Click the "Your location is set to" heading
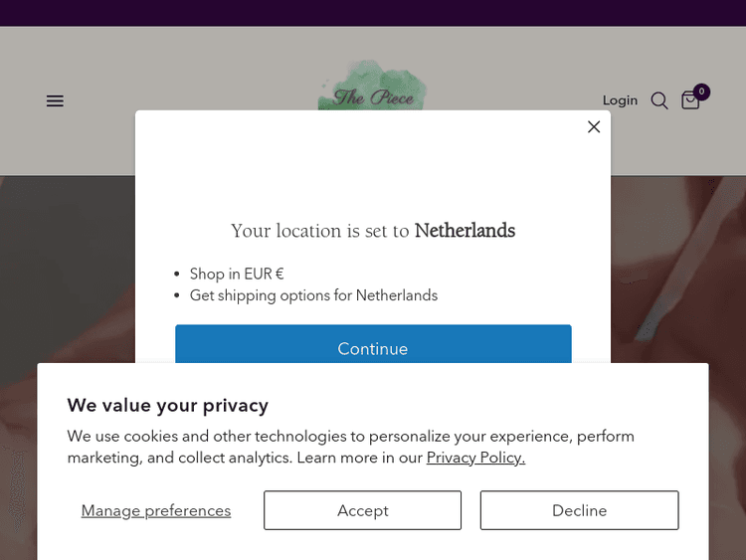Viewport: 746px width, 560px height. click(320, 231)
